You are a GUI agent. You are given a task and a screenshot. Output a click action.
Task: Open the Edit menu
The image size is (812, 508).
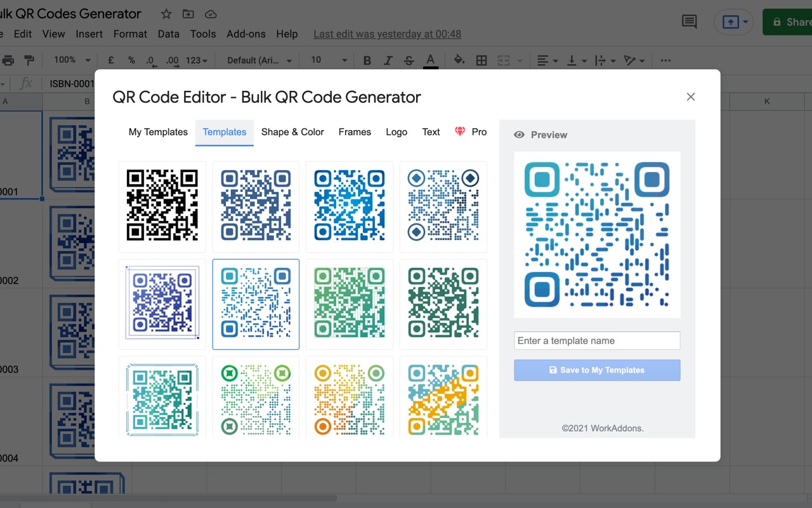point(23,34)
